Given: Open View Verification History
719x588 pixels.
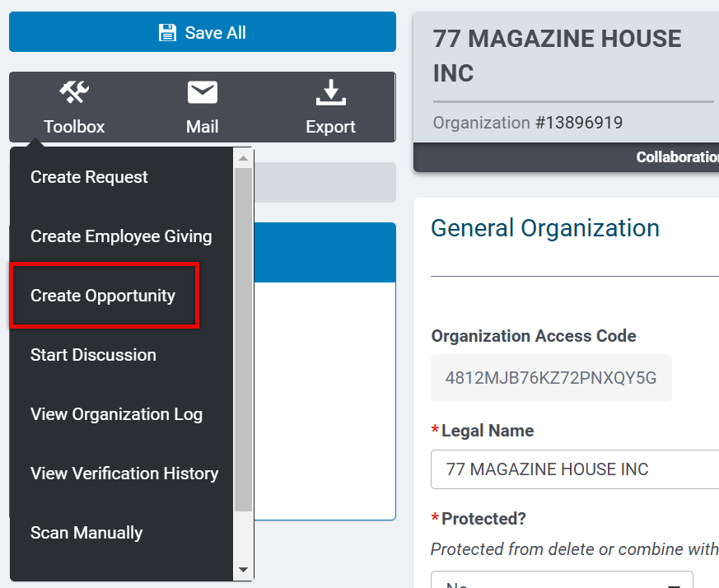Looking at the screenshot, I should coord(124,474).
